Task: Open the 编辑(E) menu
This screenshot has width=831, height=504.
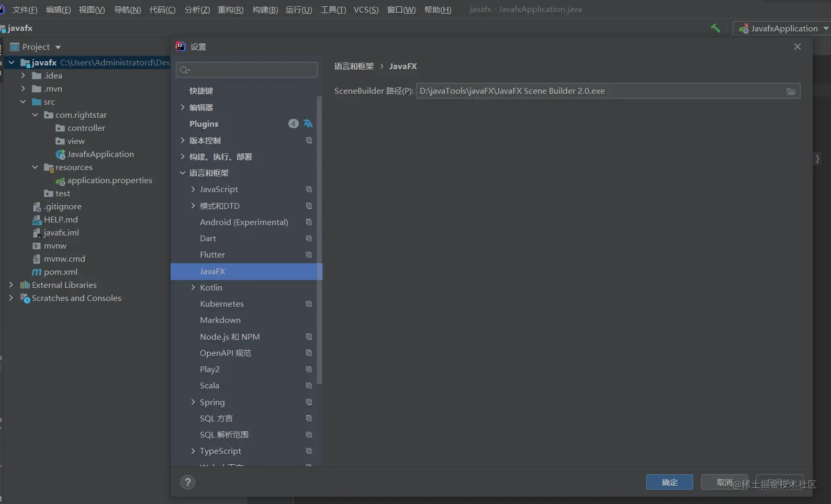Action: point(58,10)
